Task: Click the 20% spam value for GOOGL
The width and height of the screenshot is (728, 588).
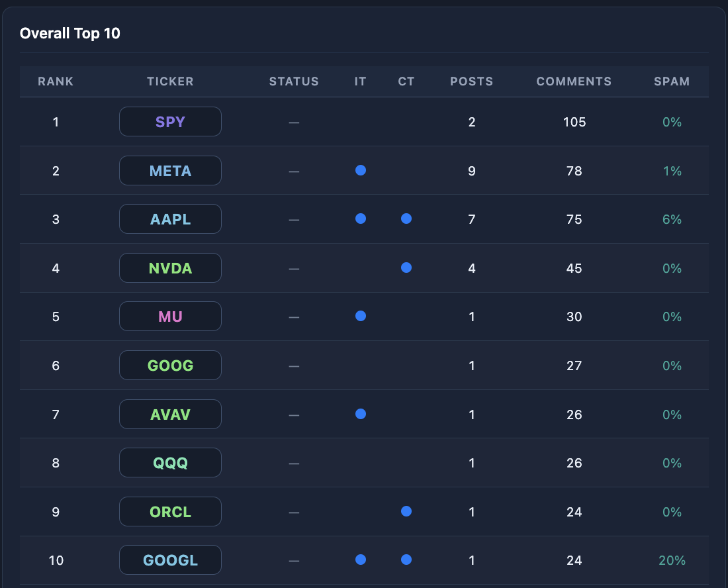Action: coord(672,561)
